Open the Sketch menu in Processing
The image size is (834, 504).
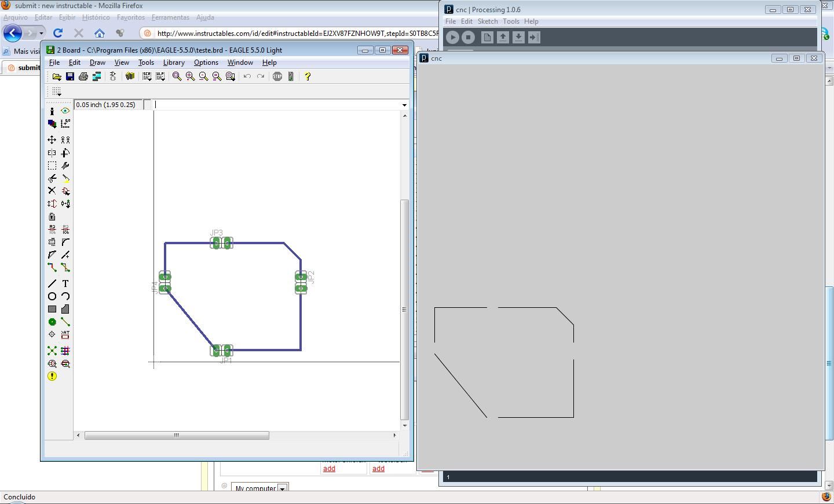488,21
